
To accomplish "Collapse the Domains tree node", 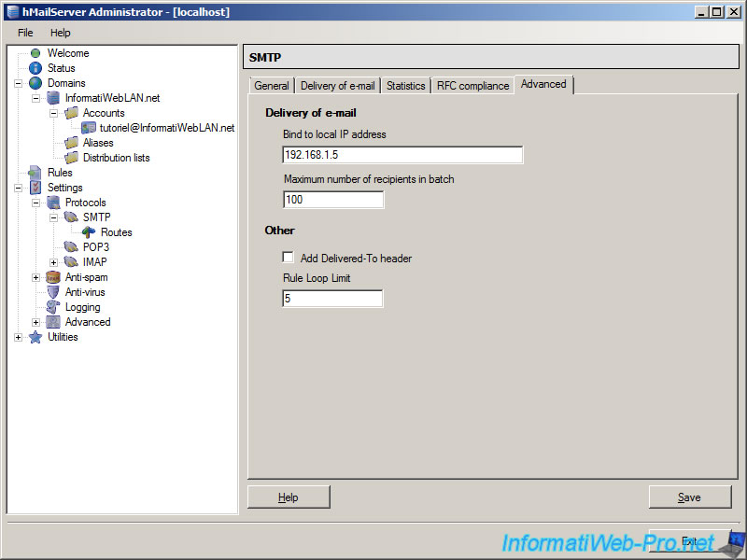I will tap(19, 83).
